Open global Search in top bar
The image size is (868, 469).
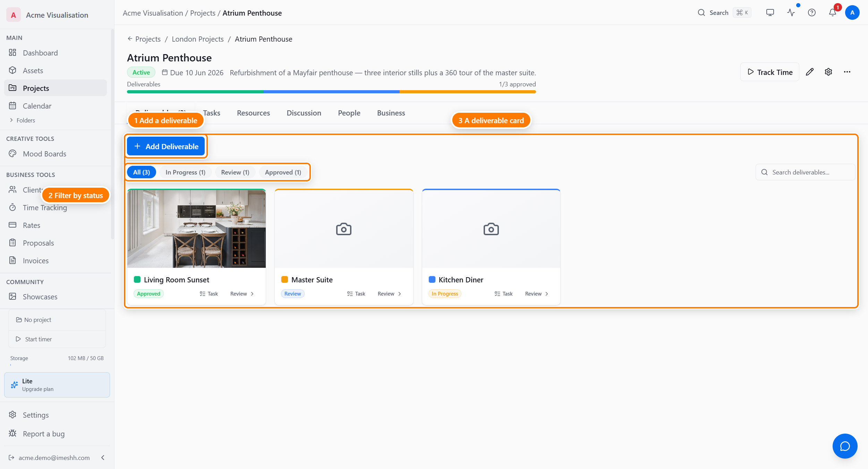coord(724,13)
